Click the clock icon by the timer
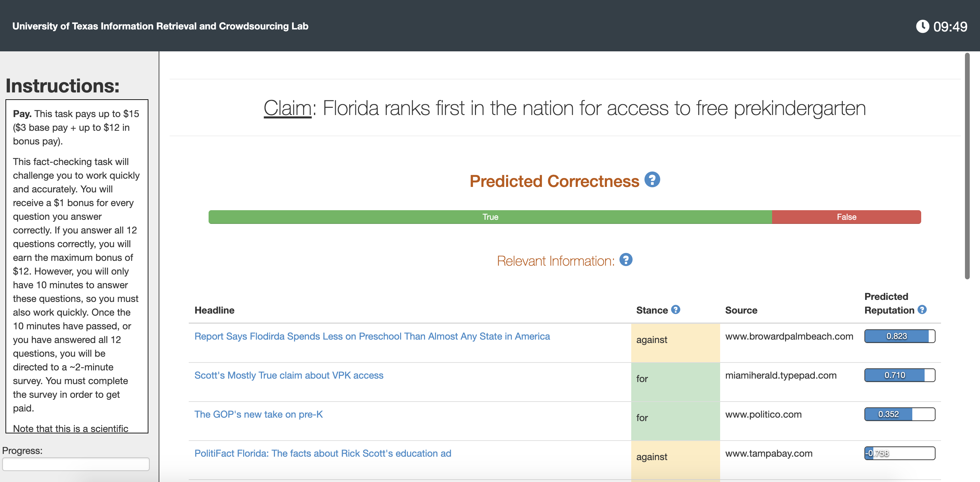This screenshot has height=482, width=980. tap(922, 26)
